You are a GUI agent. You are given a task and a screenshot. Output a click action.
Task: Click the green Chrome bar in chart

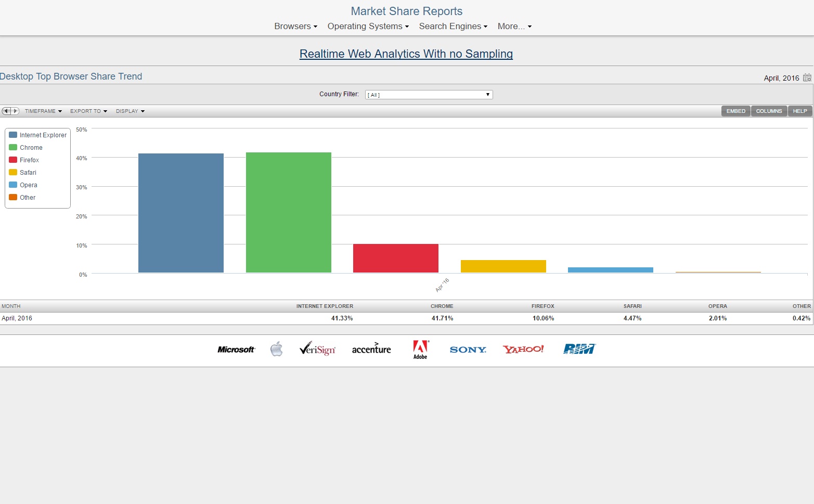click(x=288, y=212)
